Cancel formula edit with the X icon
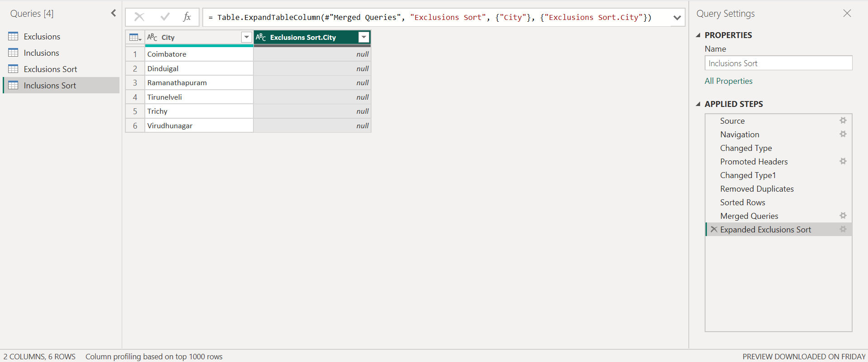868x362 pixels. click(139, 17)
